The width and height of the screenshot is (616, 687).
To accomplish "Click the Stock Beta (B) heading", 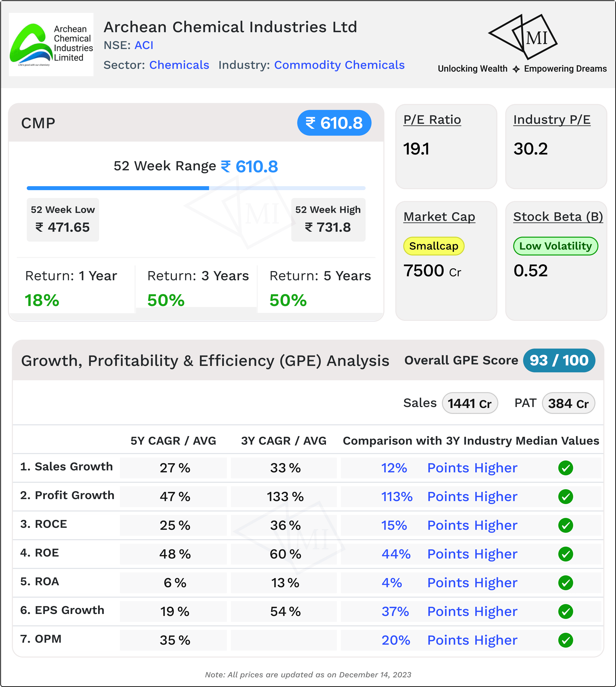I will click(x=558, y=217).
